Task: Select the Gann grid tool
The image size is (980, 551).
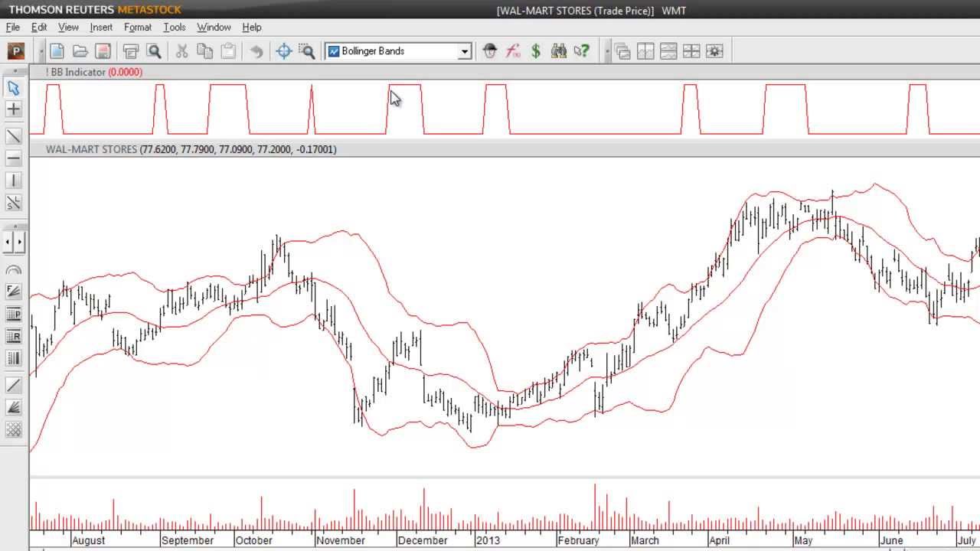Action: click(x=14, y=429)
